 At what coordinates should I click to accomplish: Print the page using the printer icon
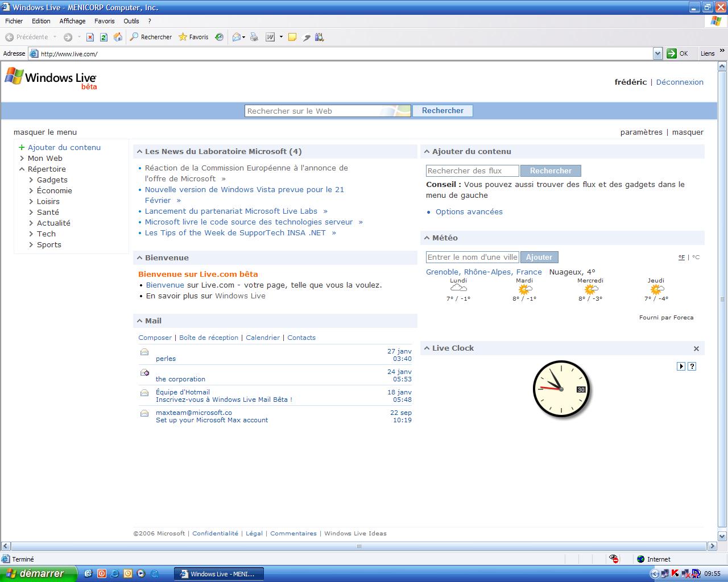pos(254,37)
